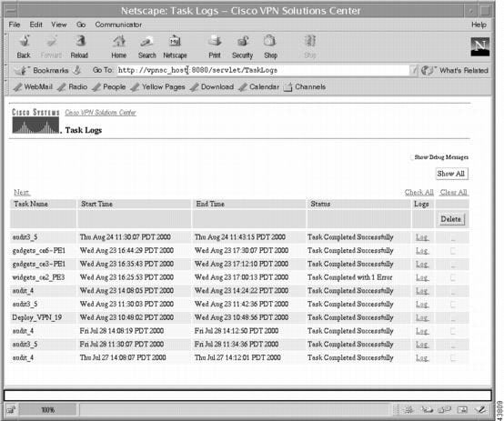Image resolution: width=504 pixels, height=421 pixels.
Task: Click the Check All link
Action: (x=419, y=193)
